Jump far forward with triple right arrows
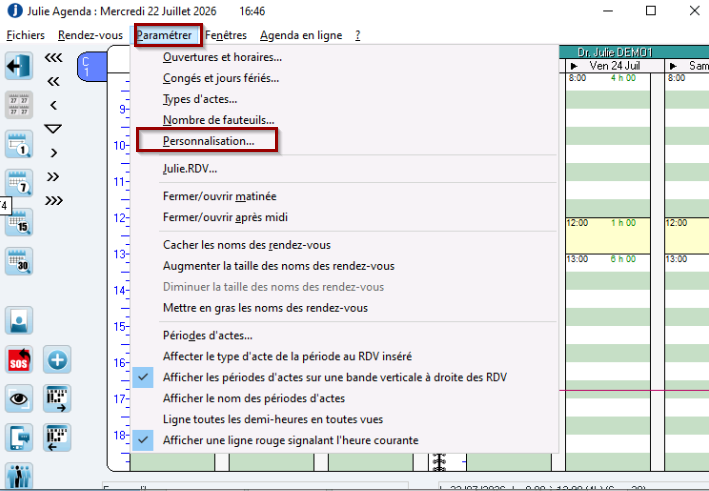The image size is (709, 491). (x=53, y=201)
